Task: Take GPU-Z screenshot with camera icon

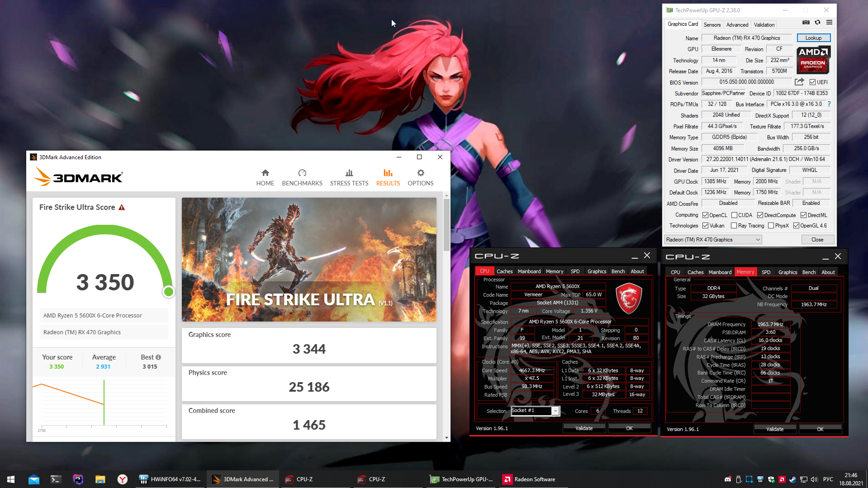Action: click(806, 22)
